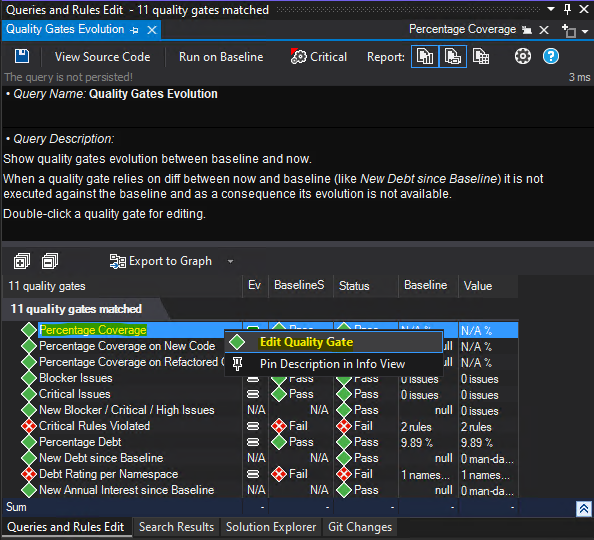The width and height of the screenshot is (594, 540).
Task: Click the Sum row label
Action: coord(16,507)
